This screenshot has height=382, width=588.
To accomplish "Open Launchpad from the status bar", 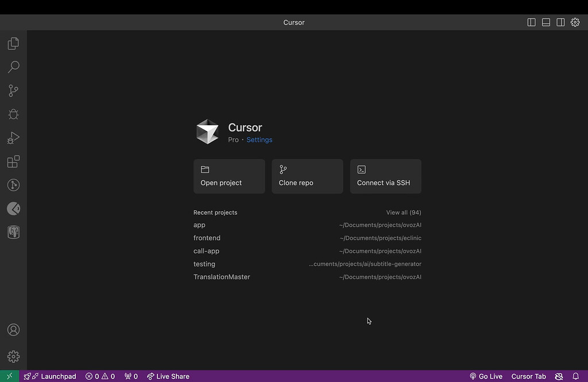I will pos(50,376).
